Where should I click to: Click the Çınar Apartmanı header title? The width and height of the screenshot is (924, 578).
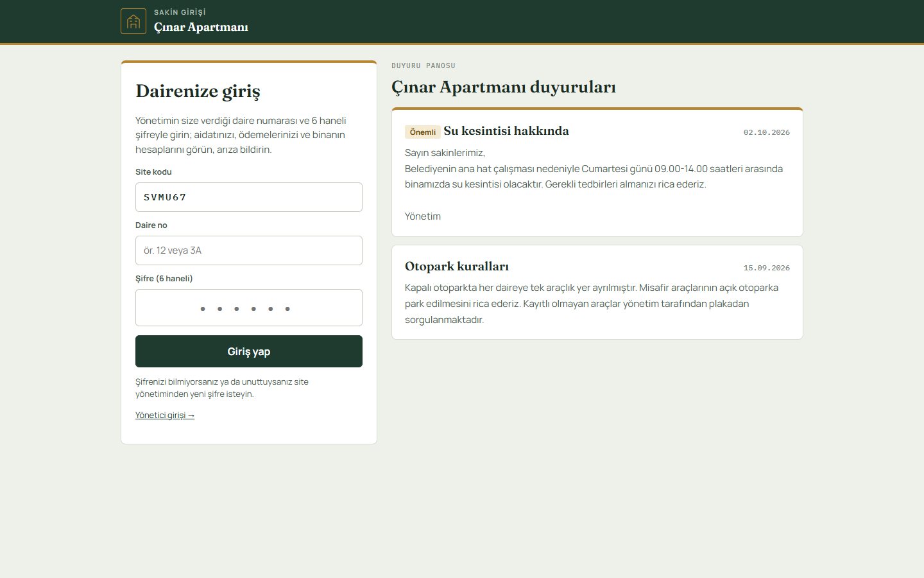201,27
